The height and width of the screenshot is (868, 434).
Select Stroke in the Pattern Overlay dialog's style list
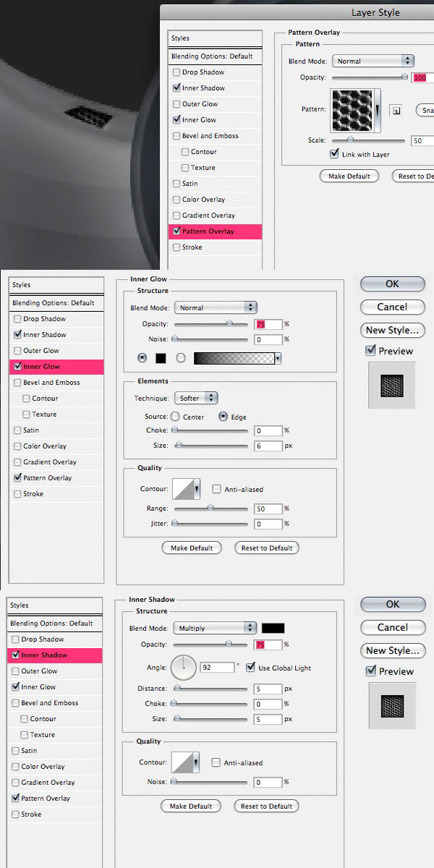click(x=192, y=247)
